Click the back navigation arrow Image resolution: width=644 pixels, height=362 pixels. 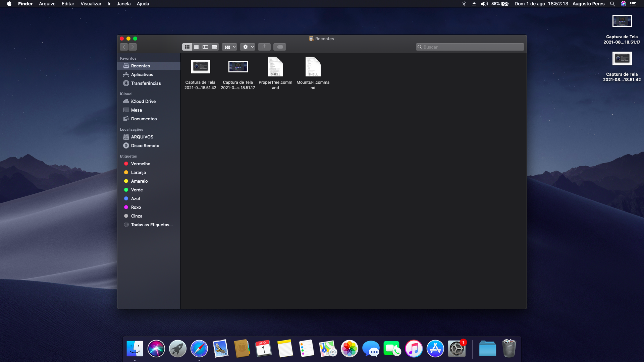[x=124, y=47]
